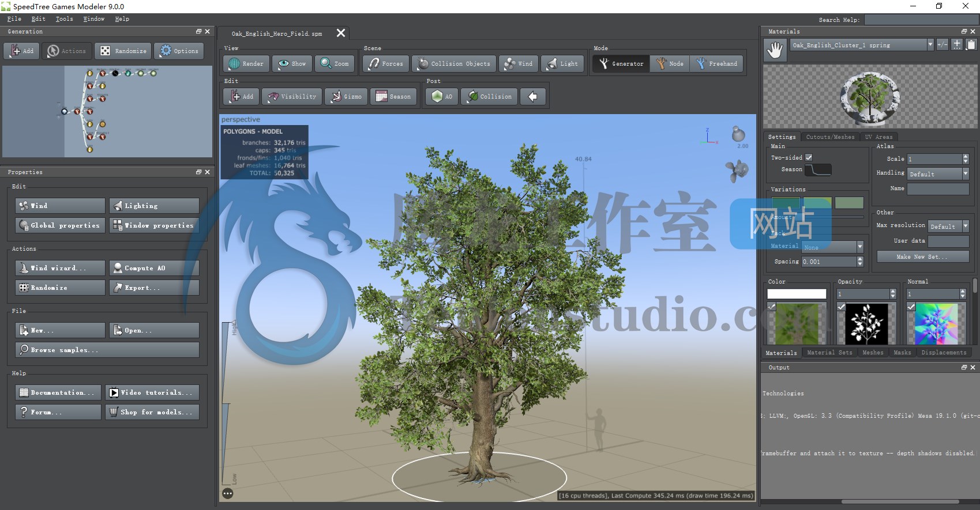Click the material preview thumbnail
Image resolution: width=980 pixels, height=510 pixels.
click(x=870, y=97)
